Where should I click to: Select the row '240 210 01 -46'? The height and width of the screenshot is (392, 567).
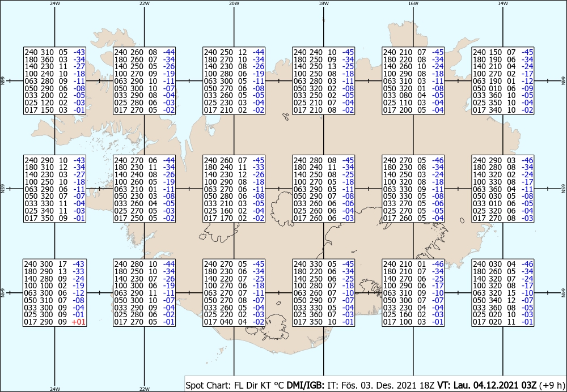[413, 264]
